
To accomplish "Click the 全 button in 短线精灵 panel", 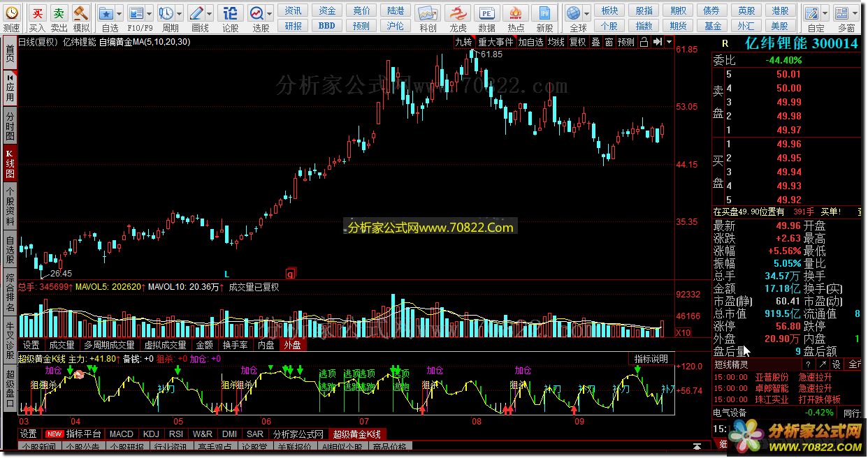I will (x=854, y=364).
